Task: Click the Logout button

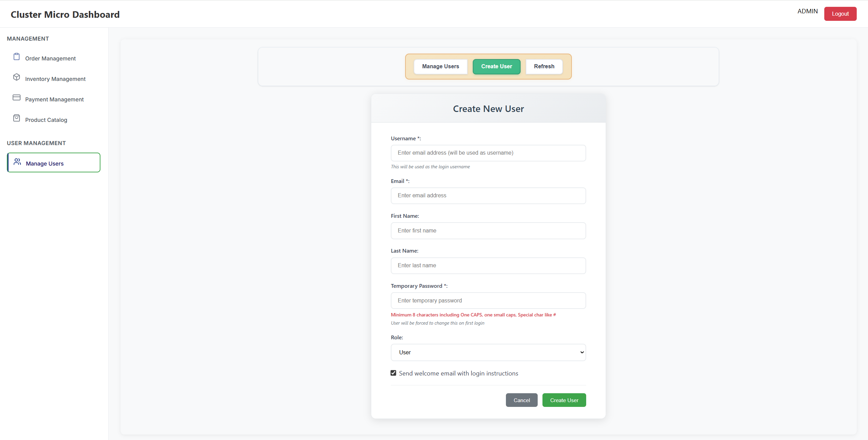Action: click(x=840, y=14)
